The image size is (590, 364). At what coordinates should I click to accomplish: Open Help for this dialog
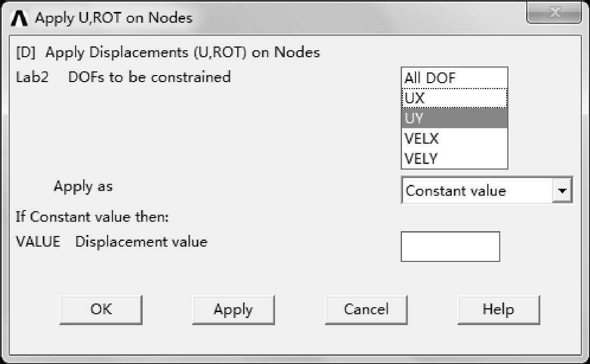[498, 309]
